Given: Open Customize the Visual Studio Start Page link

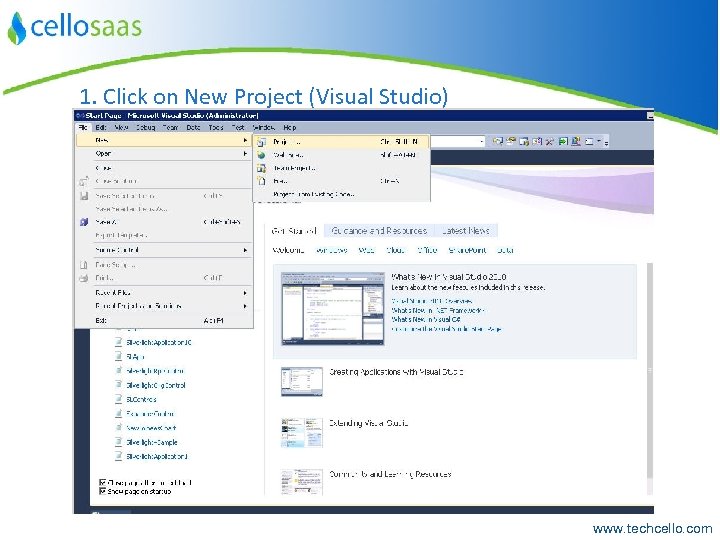Looking at the screenshot, I should point(446,329).
